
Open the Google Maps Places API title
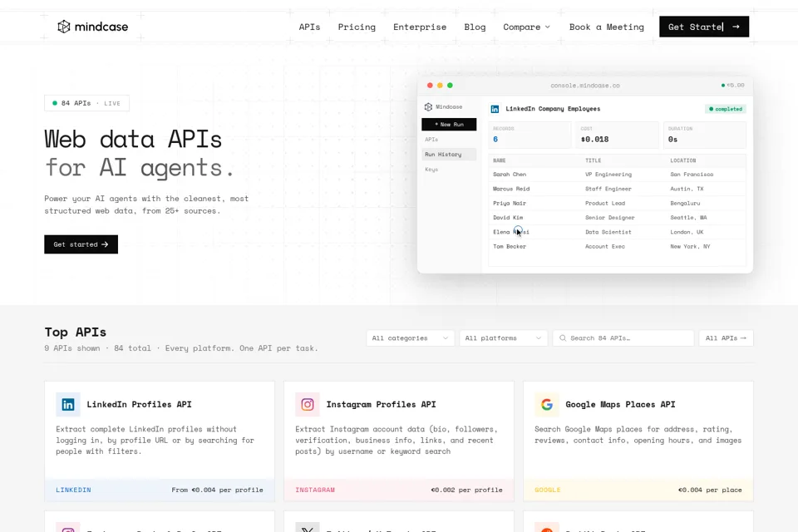click(x=620, y=404)
